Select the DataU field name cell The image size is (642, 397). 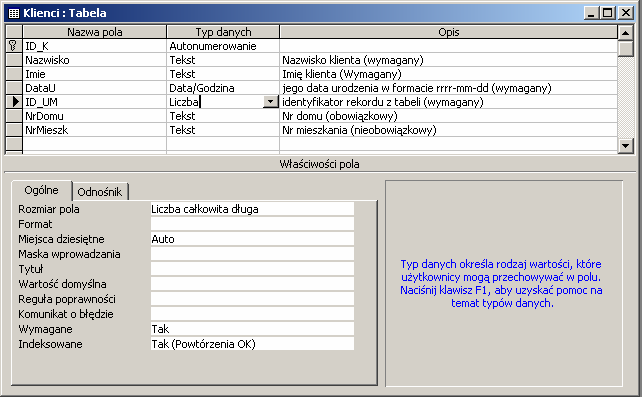[95, 88]
